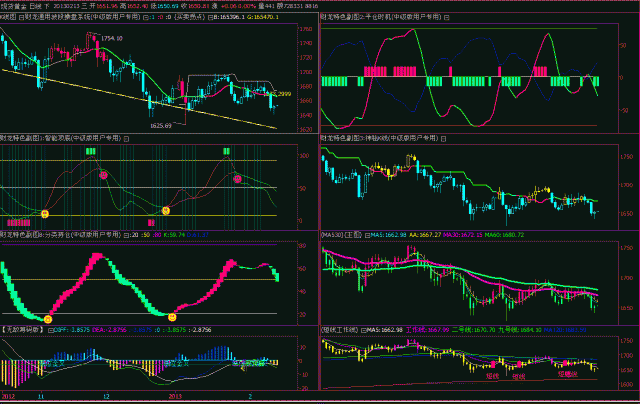Click the 现货黄金 symbol name in top bar
This screenshot has width=640, height=404.
tap(18, 6)
